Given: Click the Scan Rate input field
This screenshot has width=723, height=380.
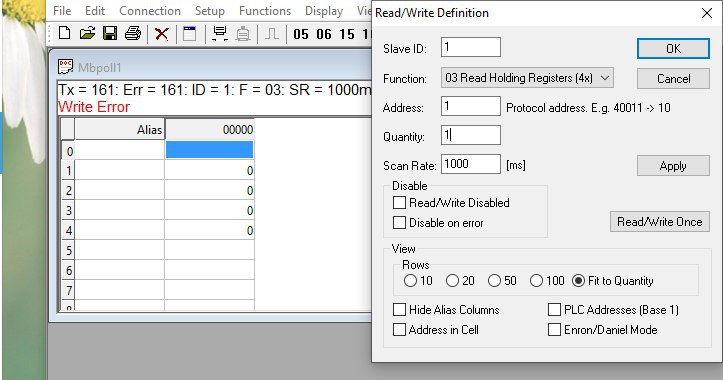Looking at the screenshot, I should [x=471, y=164].
